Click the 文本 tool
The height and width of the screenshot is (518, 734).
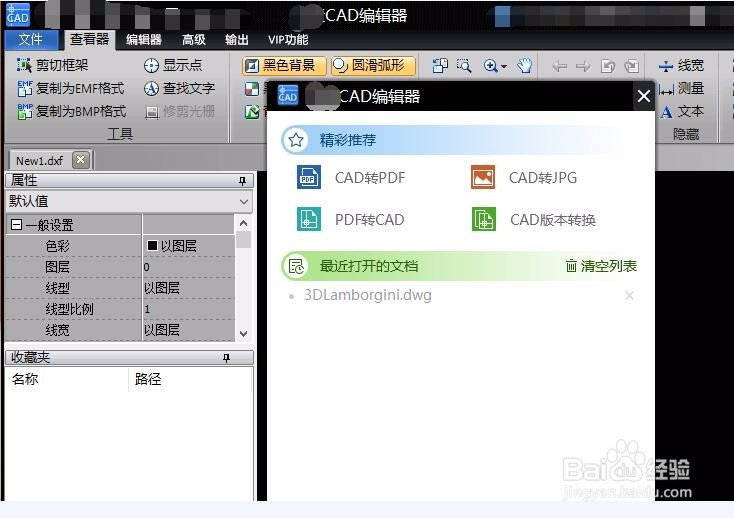click(682, 111)
